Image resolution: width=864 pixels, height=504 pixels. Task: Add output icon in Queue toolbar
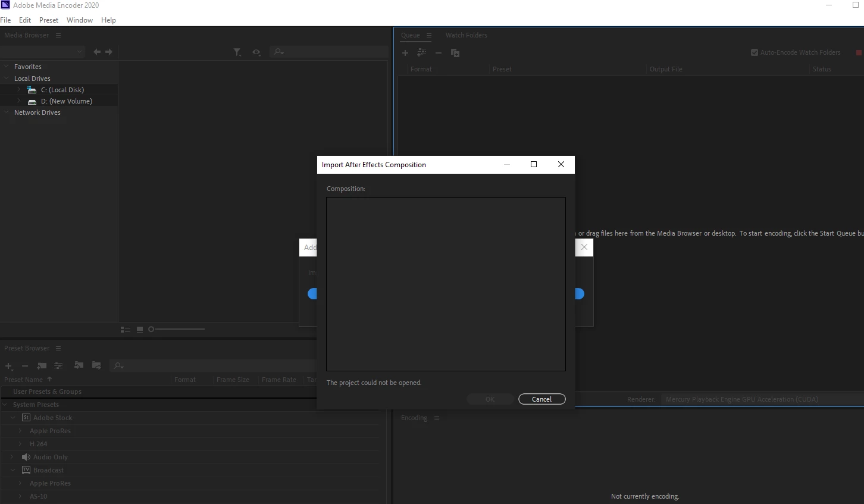pos(422,53)
